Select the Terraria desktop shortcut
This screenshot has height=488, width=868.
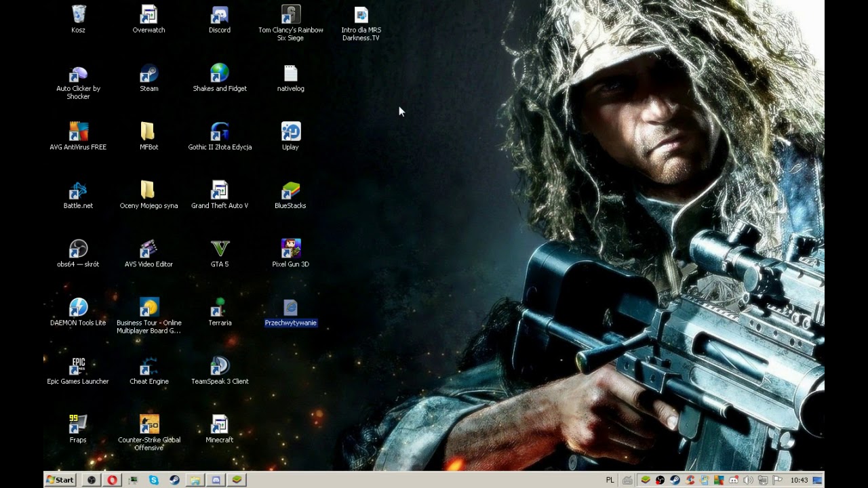(x=220, y=312)
